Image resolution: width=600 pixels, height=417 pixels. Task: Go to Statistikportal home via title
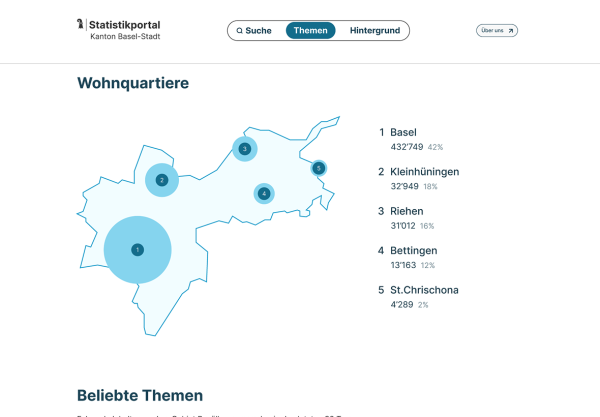(124, 24)
